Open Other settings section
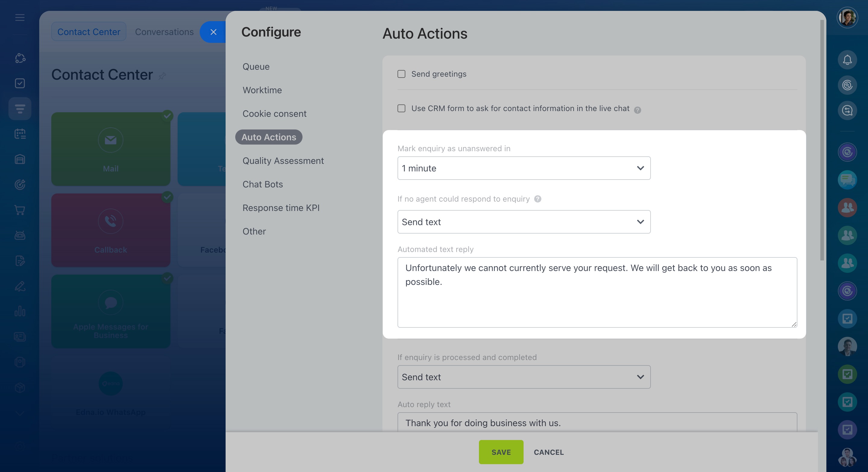 pyautogui.click(x=254, y=231)
